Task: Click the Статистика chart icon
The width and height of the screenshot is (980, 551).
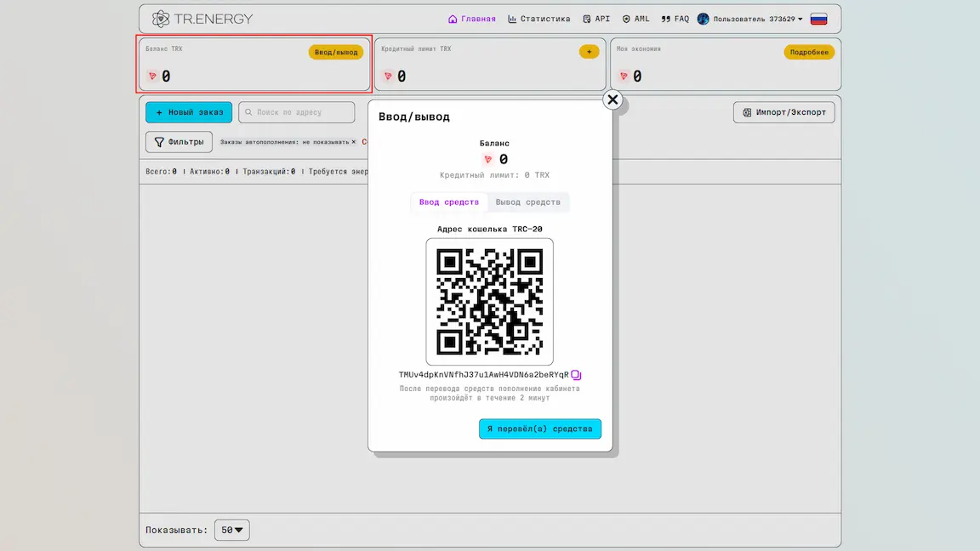Action: pyautogui.click(x=512, y=19)
